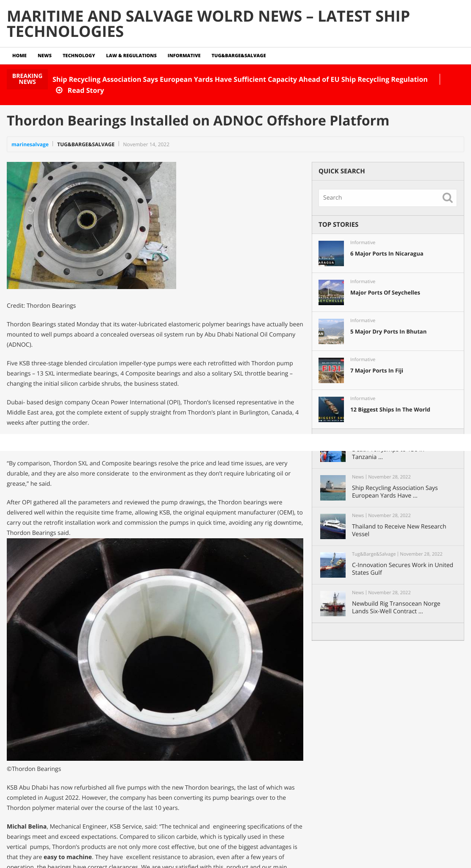The image size is (471, 868).
Task: Click the search magnifier icon
Action: point(447,198)
